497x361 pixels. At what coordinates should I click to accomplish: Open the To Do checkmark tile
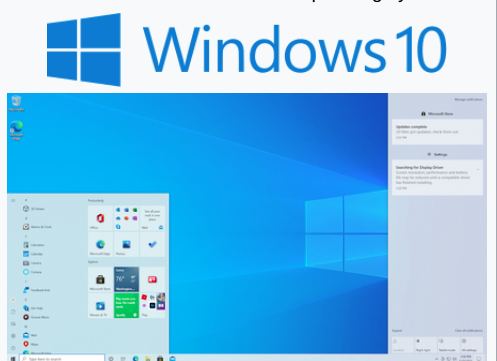click(152, 244)
